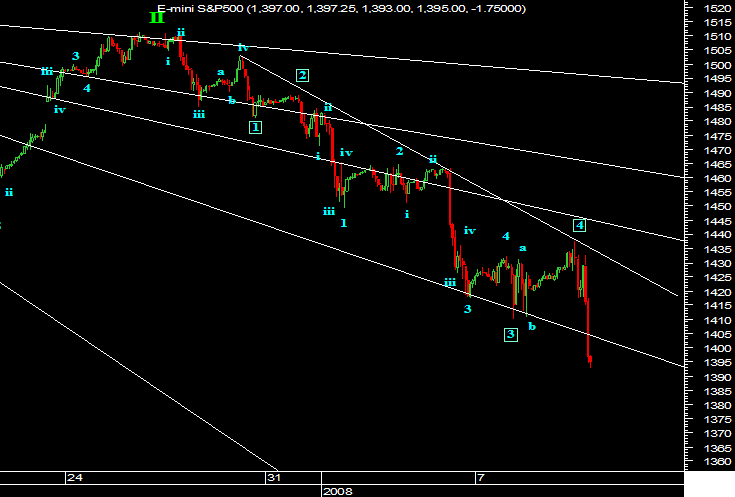Click the 1360 price axis label
This screenshot has width=735, height=497.
click(717, 462)
